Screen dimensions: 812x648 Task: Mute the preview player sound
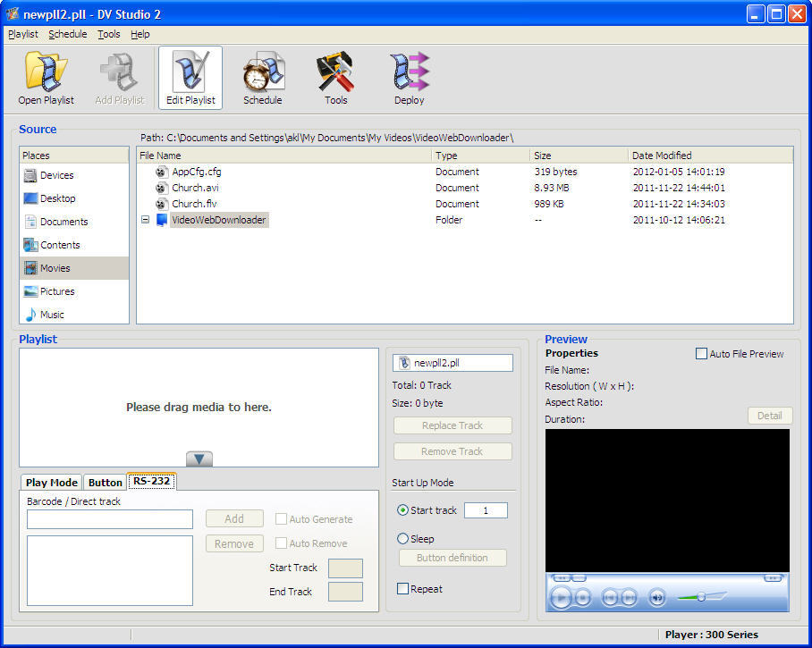click(x=657, y=598)
